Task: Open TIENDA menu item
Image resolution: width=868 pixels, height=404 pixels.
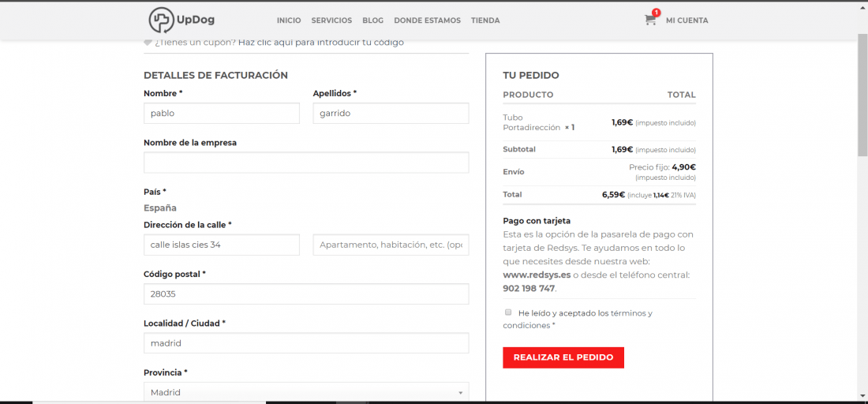Action: click(x=485, y=21)
